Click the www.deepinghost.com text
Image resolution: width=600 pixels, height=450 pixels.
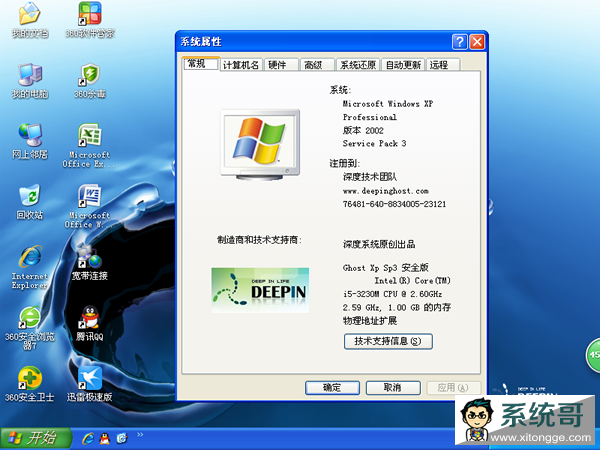tap(386, 191)
